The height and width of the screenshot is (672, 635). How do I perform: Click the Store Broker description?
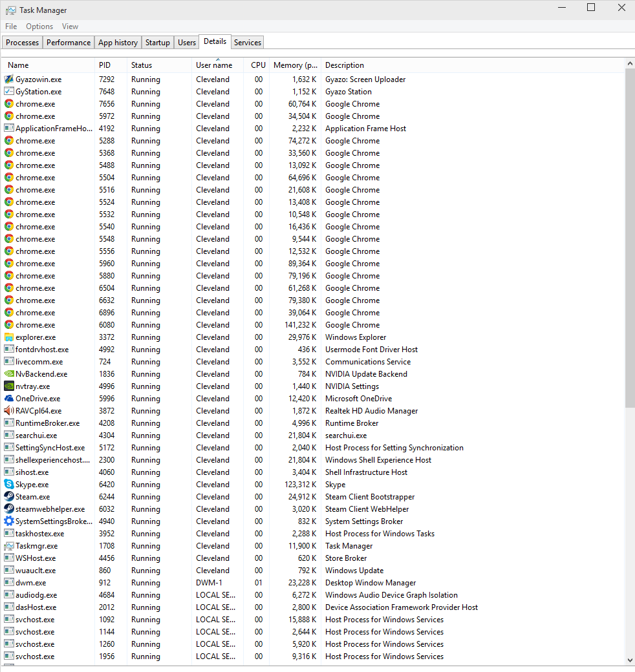[346, 558]
